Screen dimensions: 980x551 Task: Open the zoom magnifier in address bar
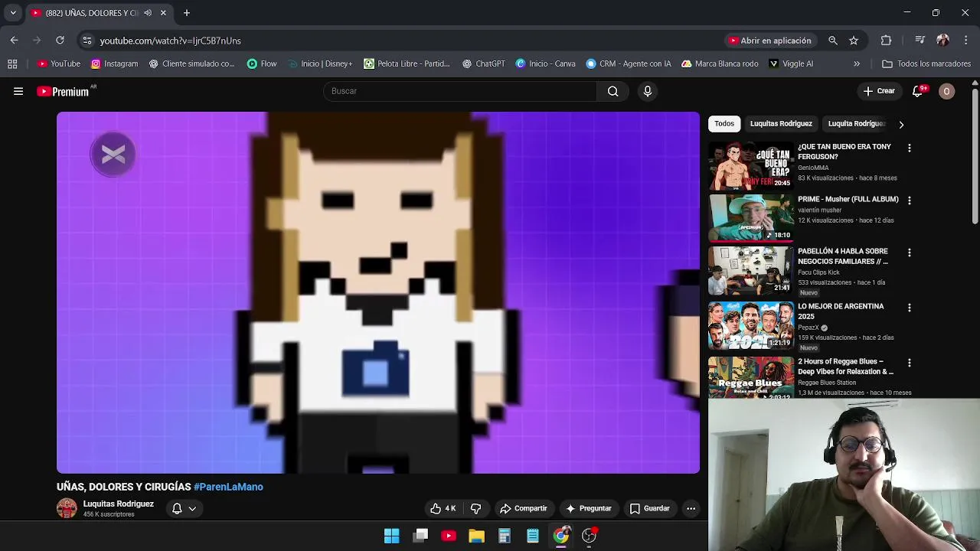tap(832, 41)
